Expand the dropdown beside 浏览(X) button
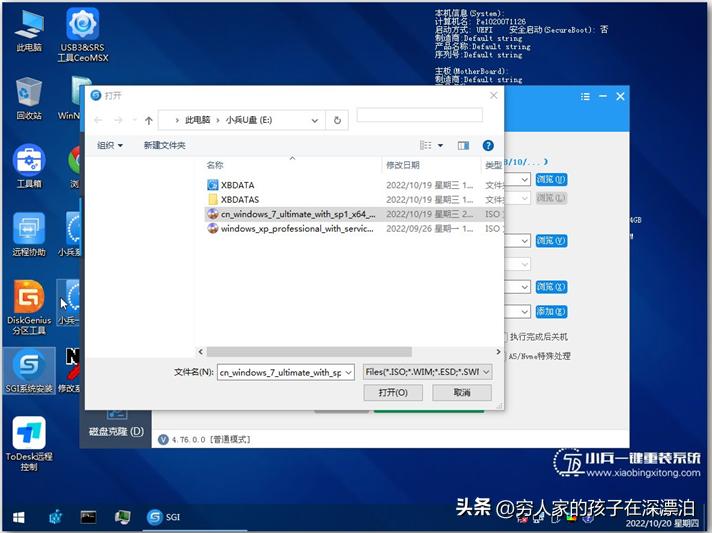 tap(524, 287)
